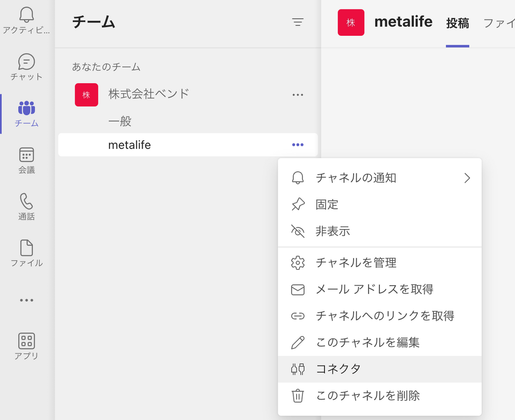The height and width of the screenshot is (420, 515).
Task: Click the metalife title in channel header
Action: coord(403,22)
